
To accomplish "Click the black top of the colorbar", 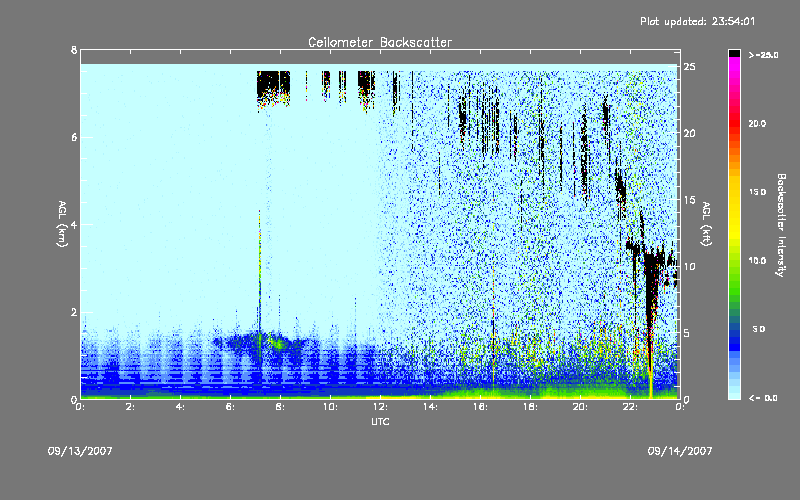I will click(734, 53).
